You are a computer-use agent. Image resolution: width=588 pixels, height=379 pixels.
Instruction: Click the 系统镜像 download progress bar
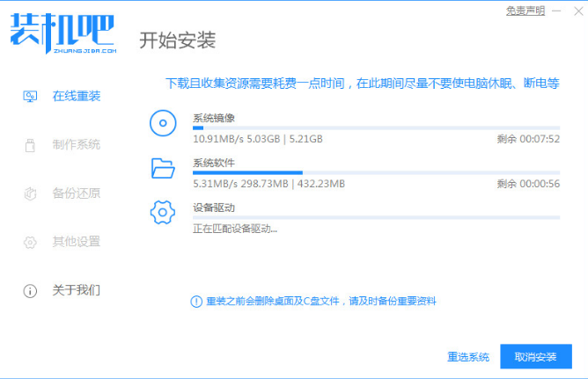click(376, 128)
